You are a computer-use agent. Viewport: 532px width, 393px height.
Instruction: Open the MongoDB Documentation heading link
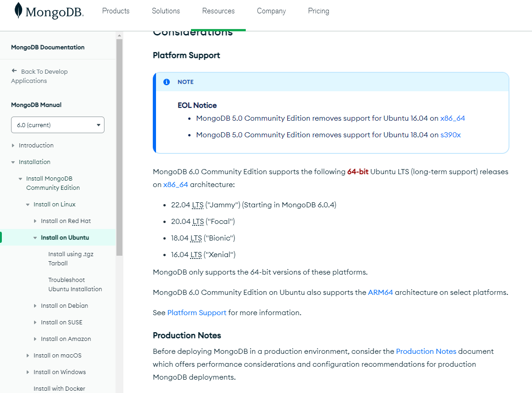pos(48,47)
